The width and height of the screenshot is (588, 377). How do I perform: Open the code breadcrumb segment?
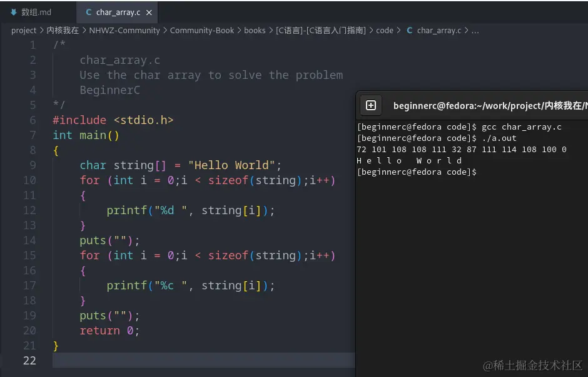tap(384, 31)
